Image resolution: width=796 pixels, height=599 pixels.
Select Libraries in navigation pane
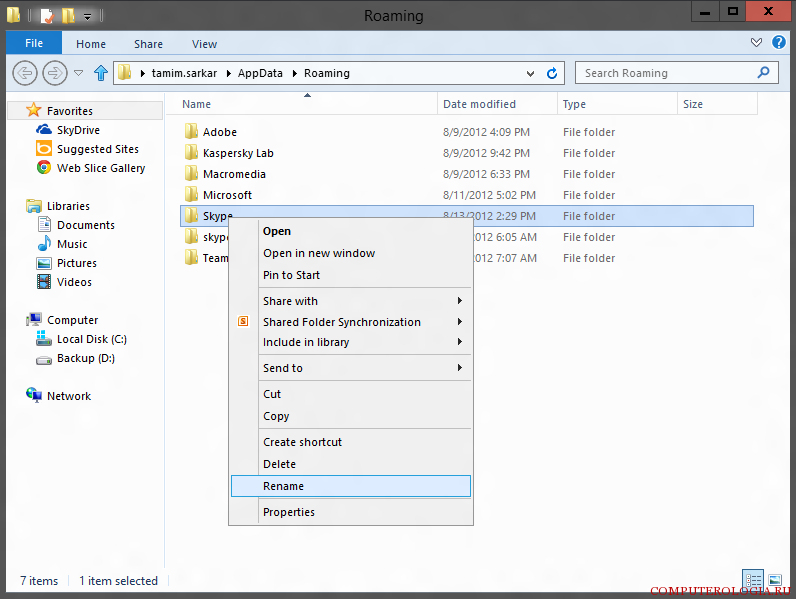click(68, 206)
